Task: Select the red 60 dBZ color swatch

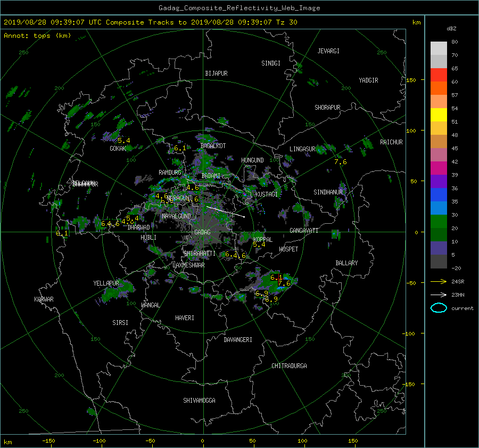Action: click(439, 75)
